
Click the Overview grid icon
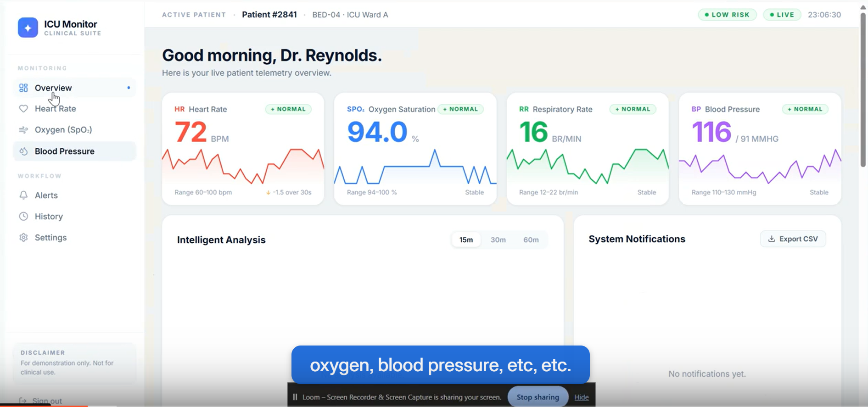23,88
